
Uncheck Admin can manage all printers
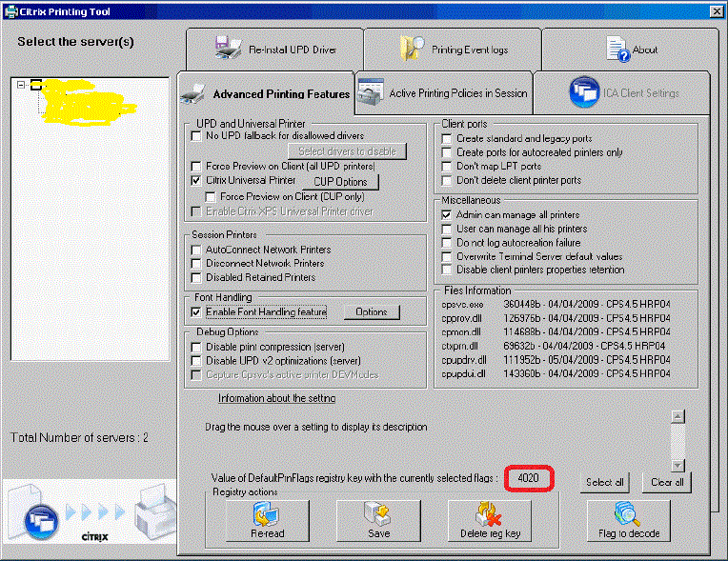pos(447,215)
